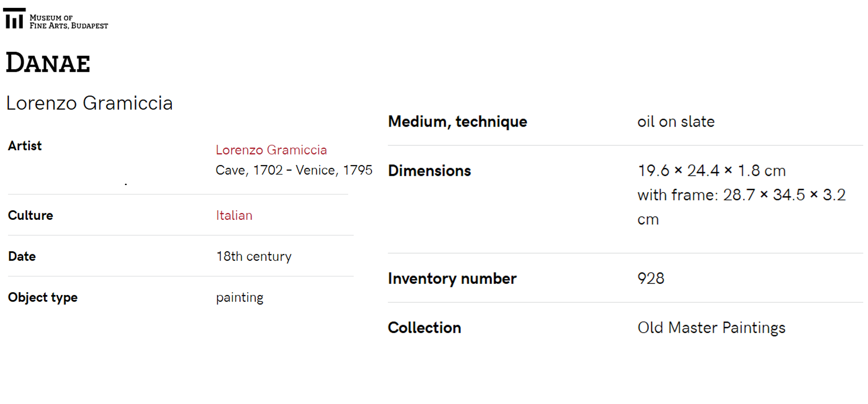Image resolution: width=868 pixels, height=404 pixels.
Task: Select the Artist field label
Action: [25, 146]
